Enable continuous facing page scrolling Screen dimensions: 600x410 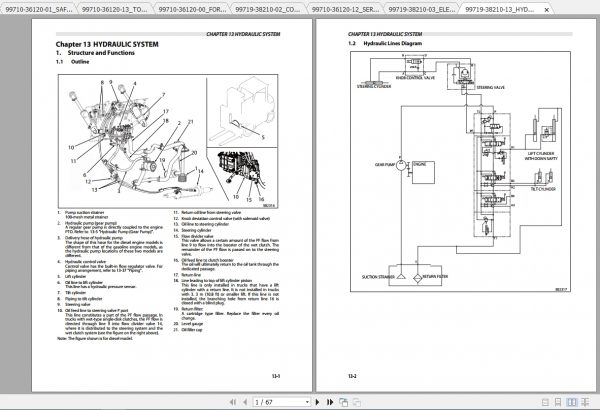(585, 402)
